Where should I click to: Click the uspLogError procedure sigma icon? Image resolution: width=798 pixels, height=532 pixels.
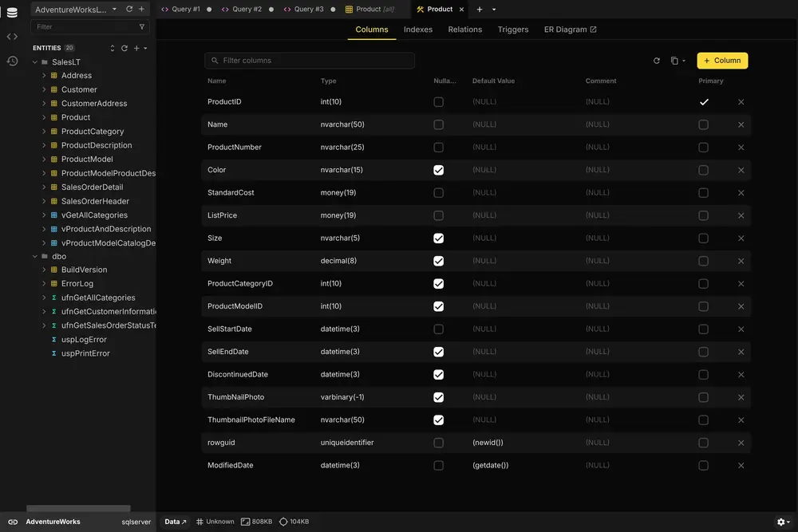[x=54, y=339]
